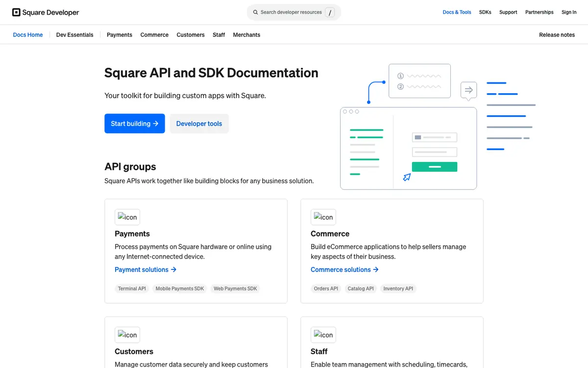Click the Customers card icon
This screenshot has height=368, width=588.
127,335
